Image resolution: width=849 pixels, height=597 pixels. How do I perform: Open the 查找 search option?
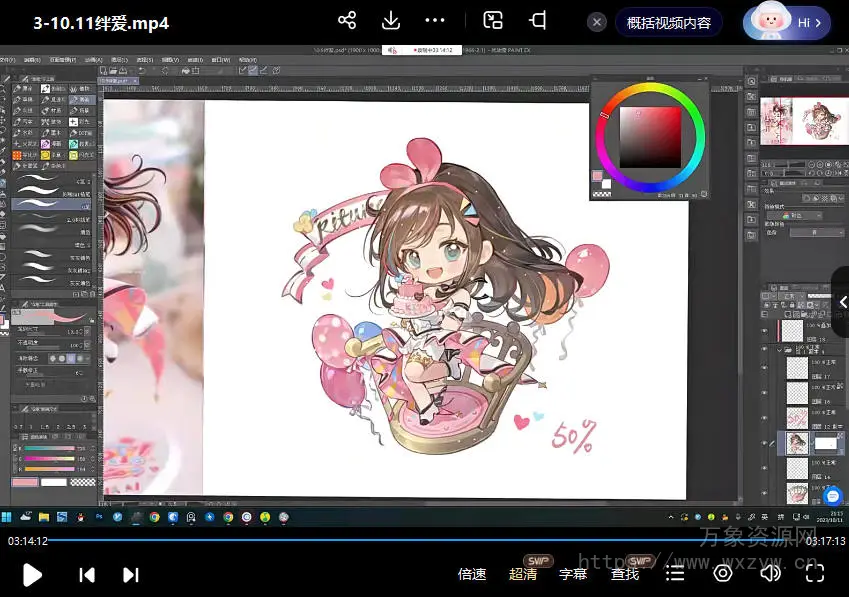pos(625,574)
